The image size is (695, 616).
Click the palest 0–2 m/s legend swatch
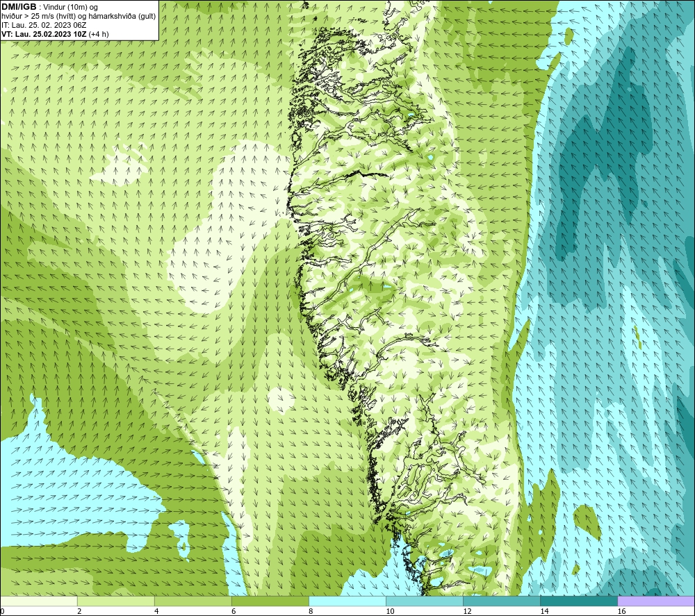[39, 601]
